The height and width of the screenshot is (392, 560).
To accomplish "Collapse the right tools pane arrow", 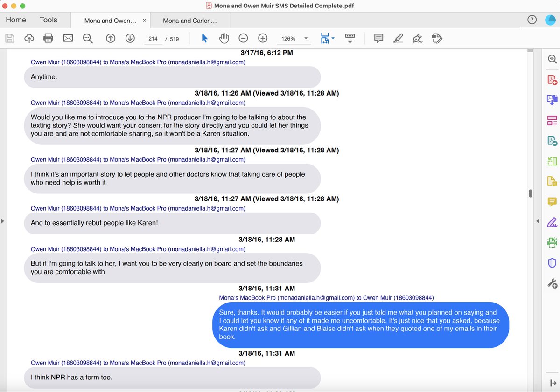I will 537,221.
